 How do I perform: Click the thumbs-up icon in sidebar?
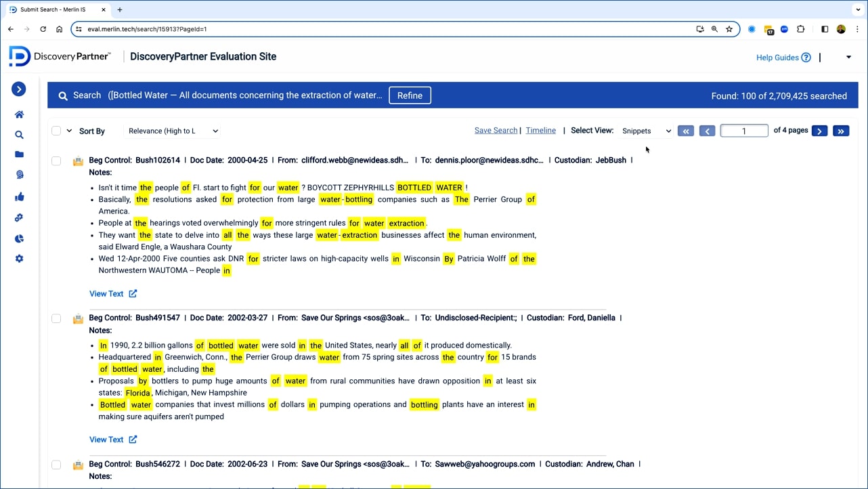tap(19, 196)
